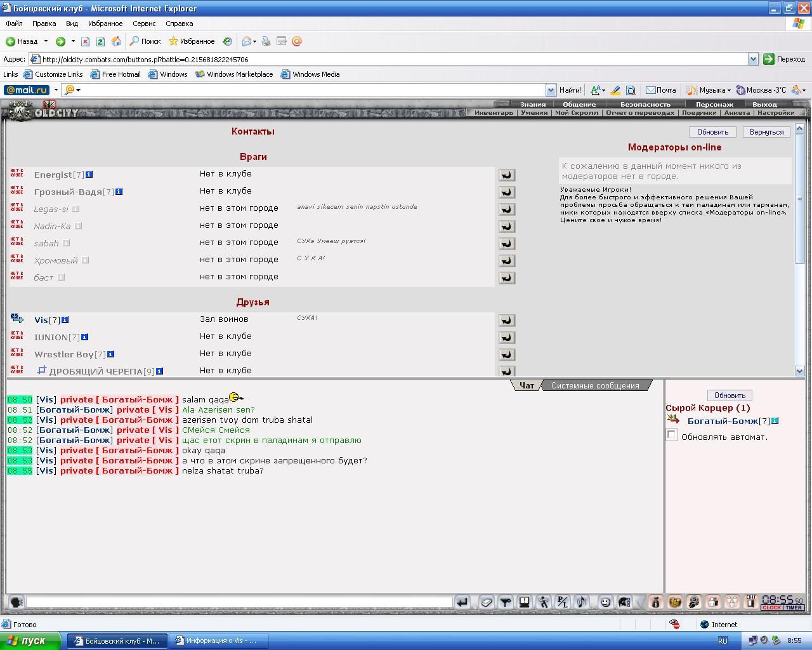Click the info icon next to Wrestler Boy[7]

tap(111, 354)
